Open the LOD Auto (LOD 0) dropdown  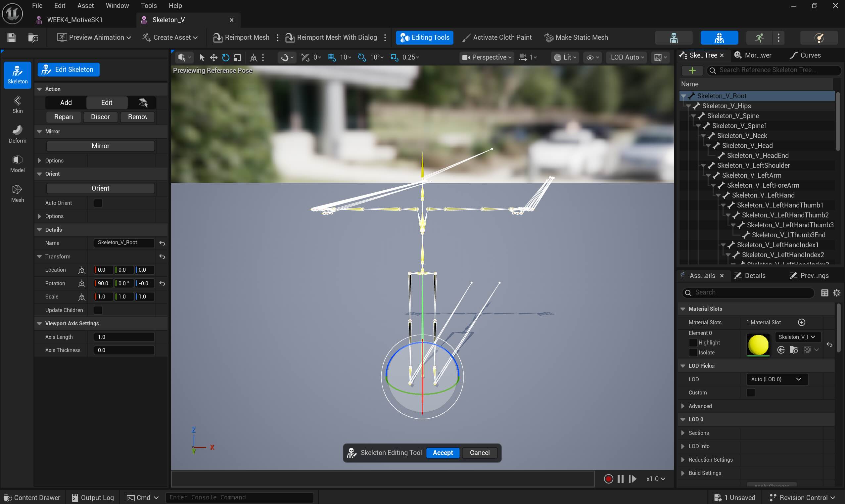(776, 379)
